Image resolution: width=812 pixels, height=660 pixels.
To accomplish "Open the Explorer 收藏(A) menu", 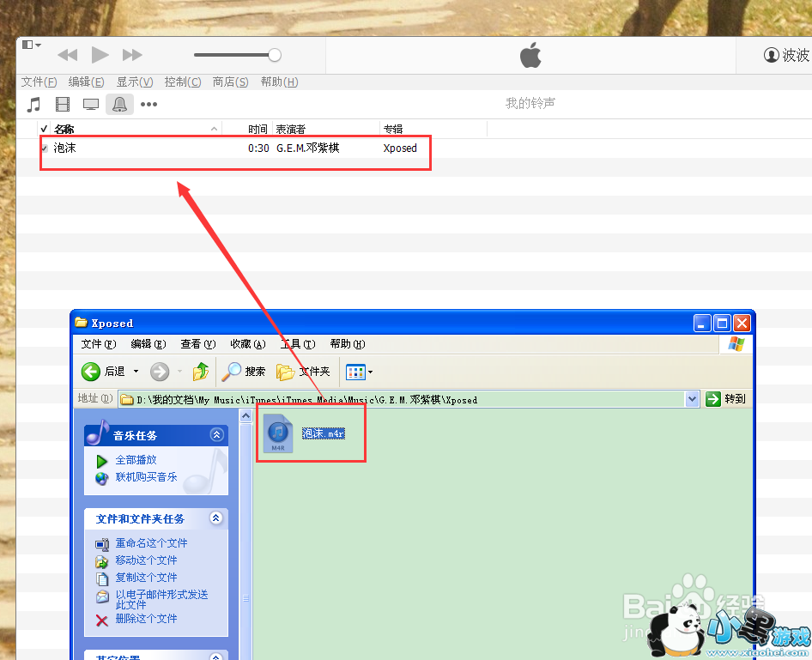I will [247, 344].
